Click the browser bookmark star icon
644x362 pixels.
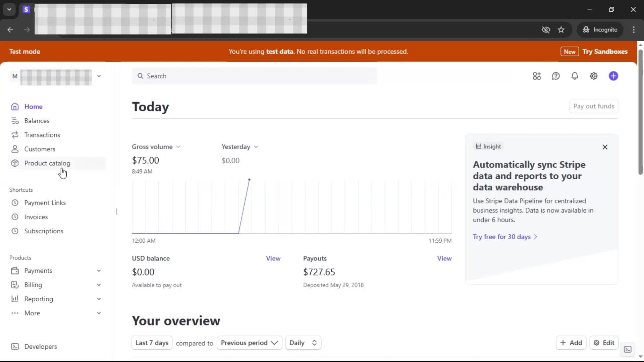pos(561,30)
